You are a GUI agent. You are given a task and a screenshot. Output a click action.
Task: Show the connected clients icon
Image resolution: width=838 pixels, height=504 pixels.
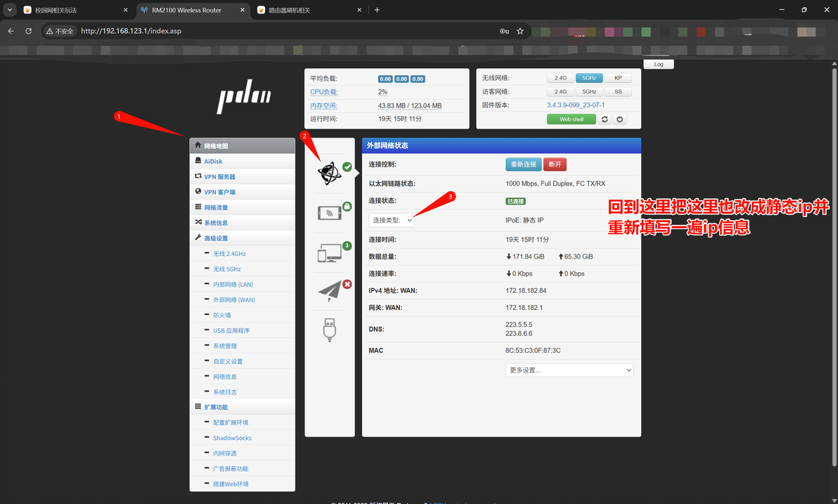click(330, 253)
